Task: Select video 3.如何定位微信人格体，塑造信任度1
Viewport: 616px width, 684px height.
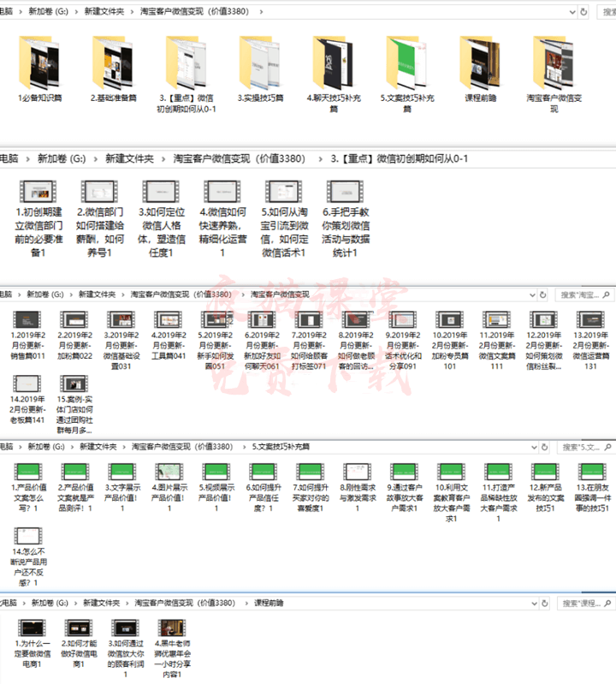Action: coord(162,219)
